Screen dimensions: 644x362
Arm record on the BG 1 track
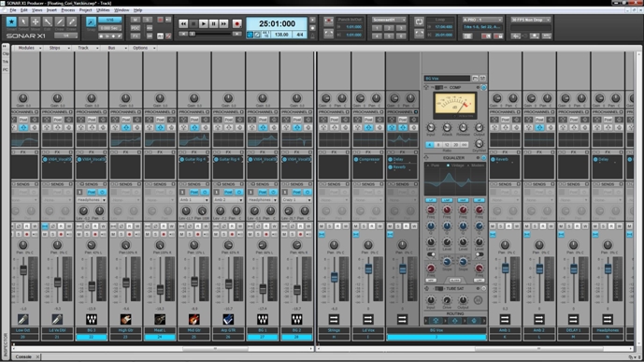click(266, 234)
